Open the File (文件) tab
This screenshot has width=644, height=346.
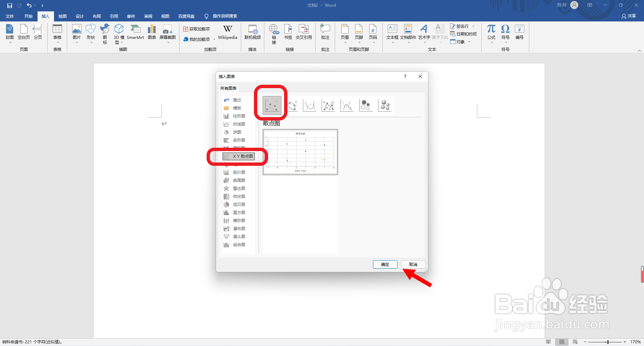[x=10, y=16]
